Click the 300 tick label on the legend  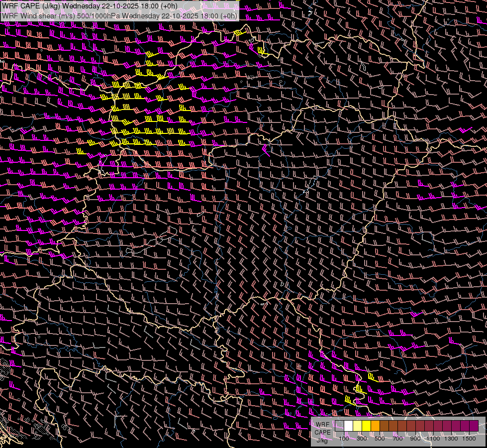click(362, 439)
